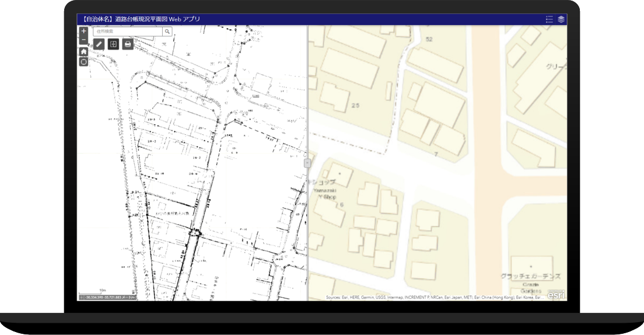Click the magnifier search button
This screenshot has height=335, width=644.
pyautogui.click(x=167, y=32)
